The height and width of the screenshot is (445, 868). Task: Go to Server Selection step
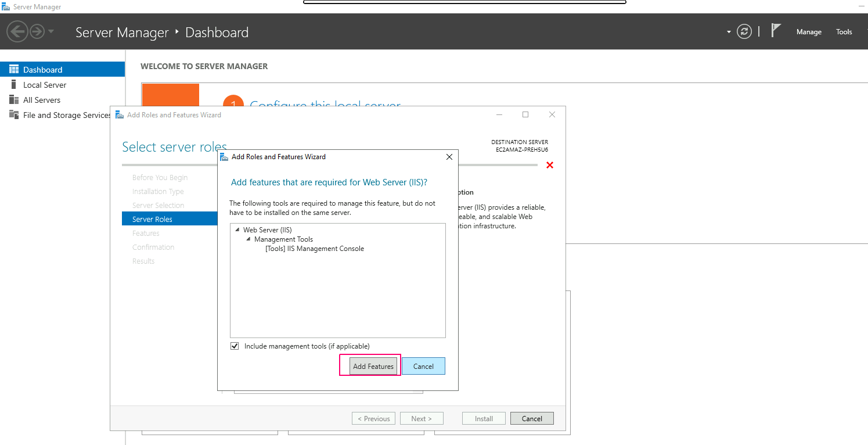click(x=158, y=206)
